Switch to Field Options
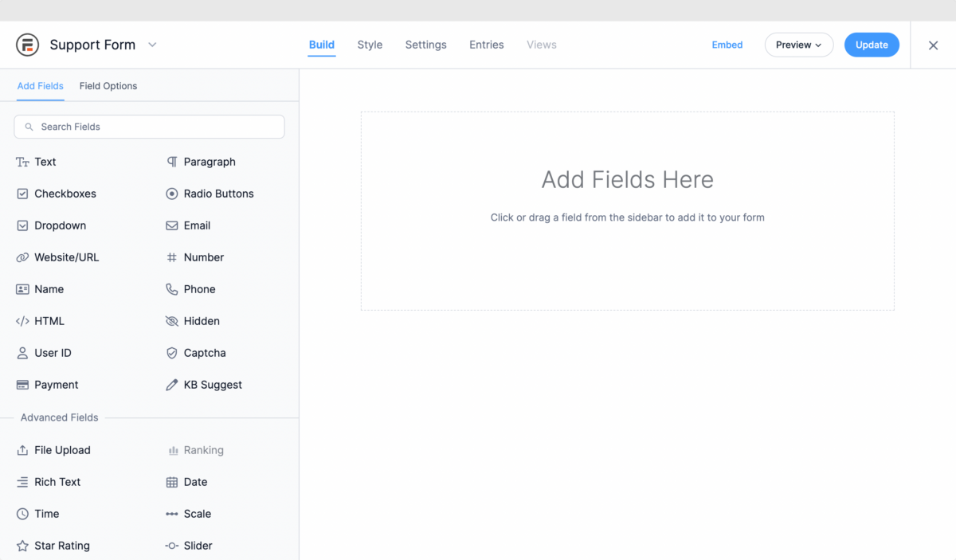This screenshot has width=956, height=560. click(x=108, y=85)
